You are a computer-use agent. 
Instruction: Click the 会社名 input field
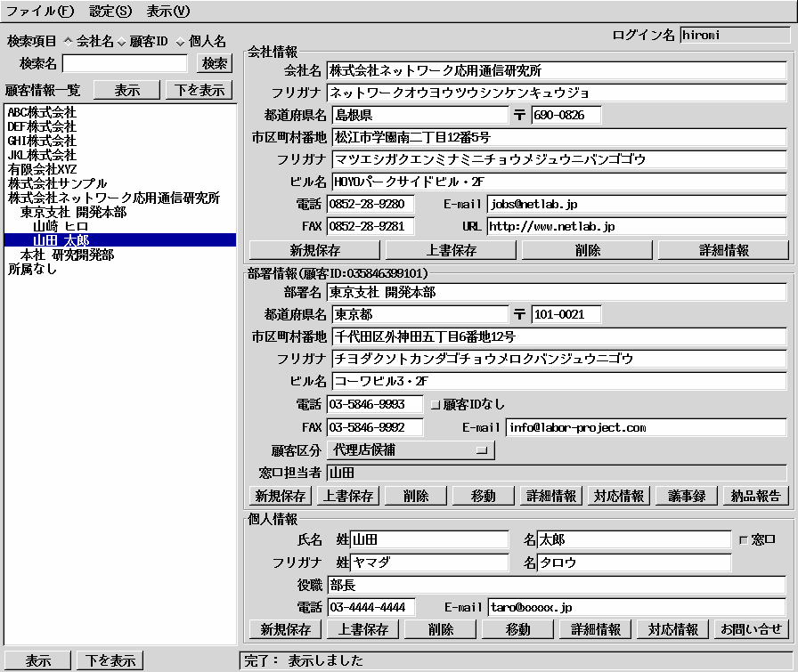557,70
